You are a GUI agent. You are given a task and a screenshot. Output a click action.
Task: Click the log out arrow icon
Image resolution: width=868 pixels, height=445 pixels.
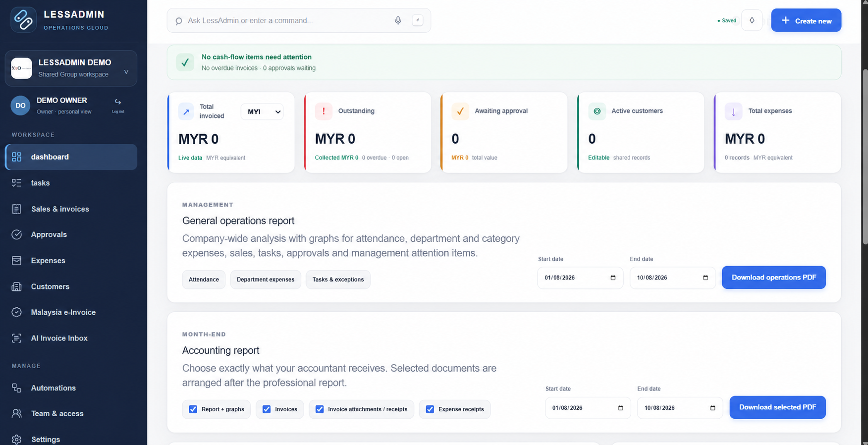click(x=118, y=102)
